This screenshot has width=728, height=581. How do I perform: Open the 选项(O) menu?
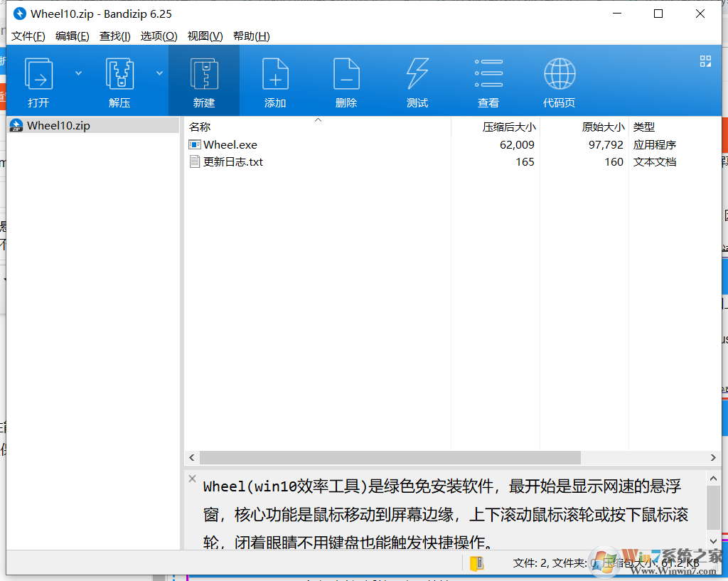pos(159,36)
